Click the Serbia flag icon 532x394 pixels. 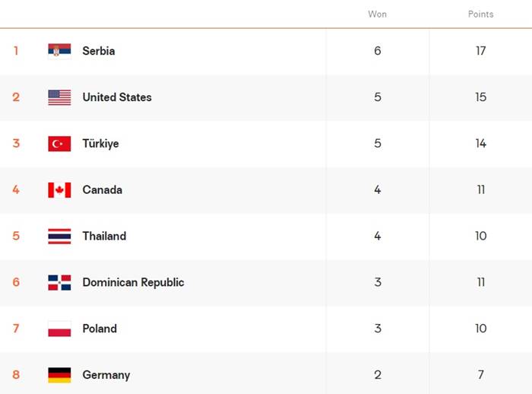click(x=59, y=51)
